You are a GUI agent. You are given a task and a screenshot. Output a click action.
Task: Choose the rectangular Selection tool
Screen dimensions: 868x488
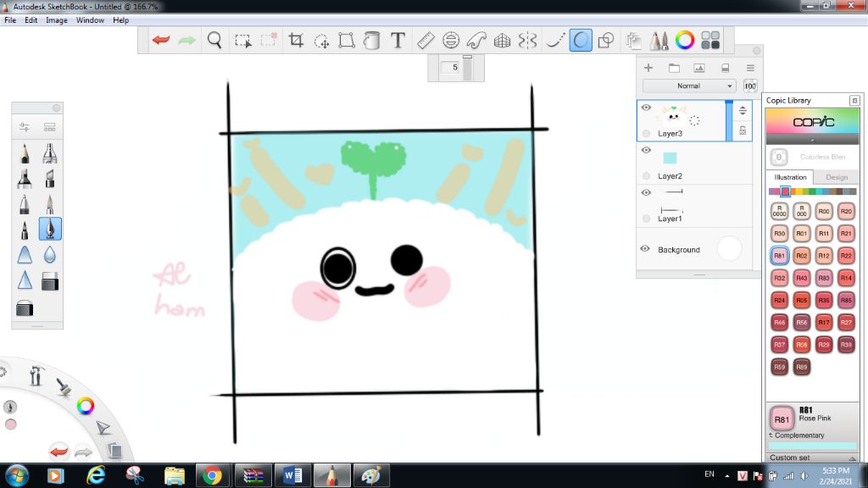click(243, 40)
